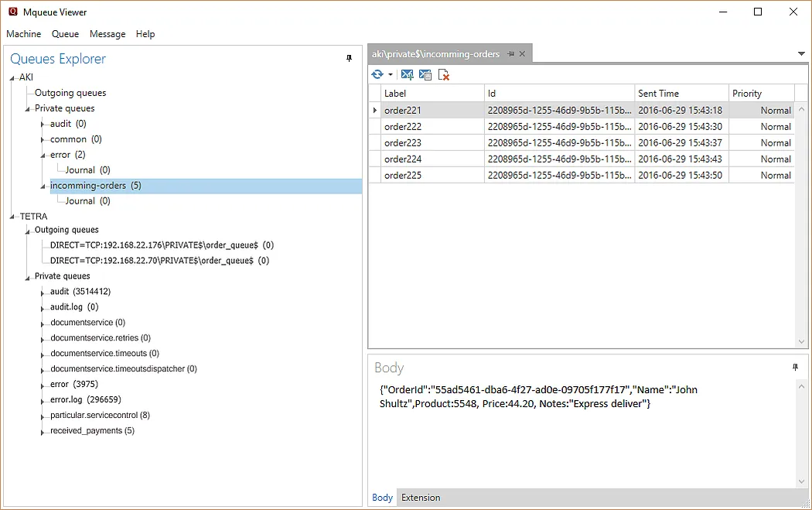
Task: Click the message list scroll-up arrow
Action: pos(802,109)
